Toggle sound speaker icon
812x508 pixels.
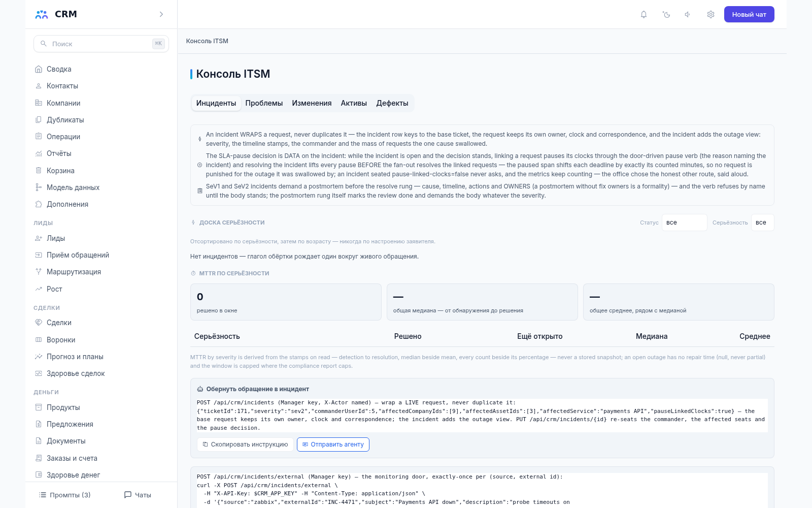click(x=688, y=14)
